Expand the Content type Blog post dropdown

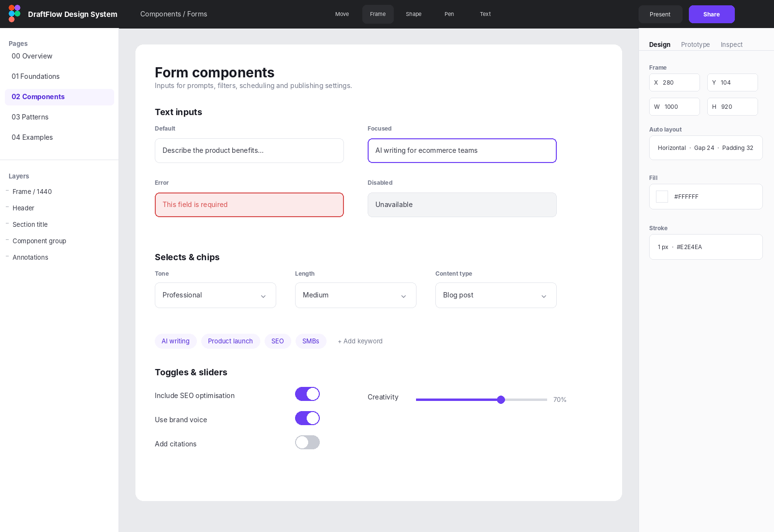pos(496,295)
